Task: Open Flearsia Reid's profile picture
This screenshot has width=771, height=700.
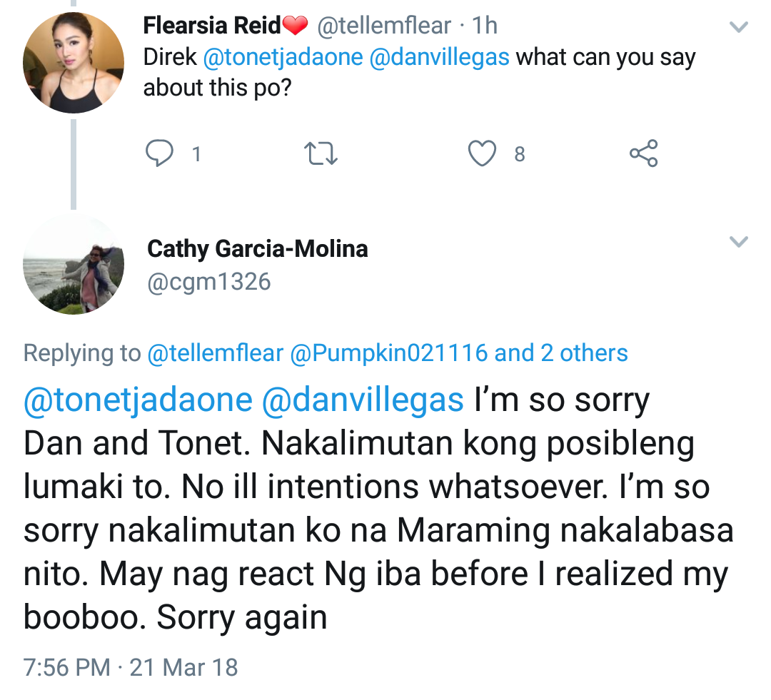Action: click(74, 62)
